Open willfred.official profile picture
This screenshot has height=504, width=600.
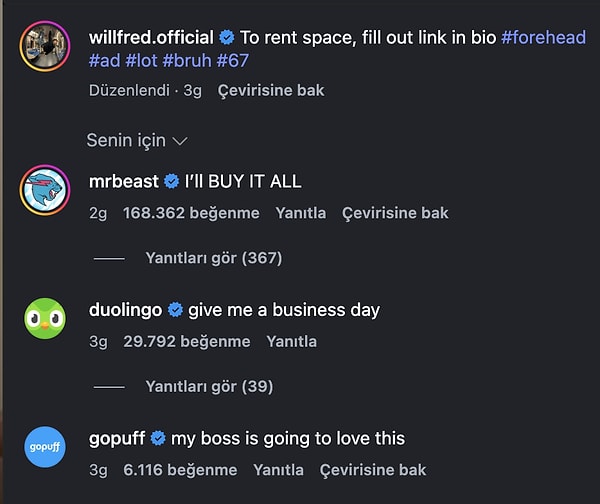pos(44,45)
